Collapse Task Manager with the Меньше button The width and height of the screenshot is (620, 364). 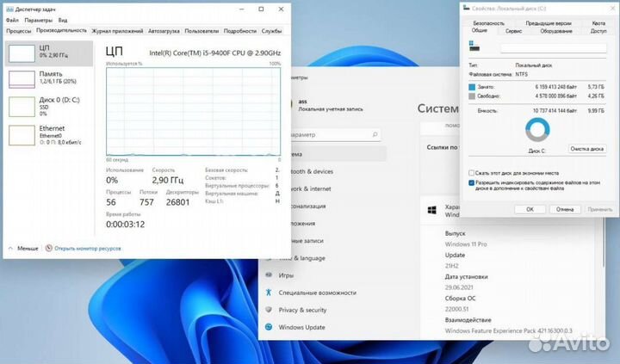click(x=23, y=249)
